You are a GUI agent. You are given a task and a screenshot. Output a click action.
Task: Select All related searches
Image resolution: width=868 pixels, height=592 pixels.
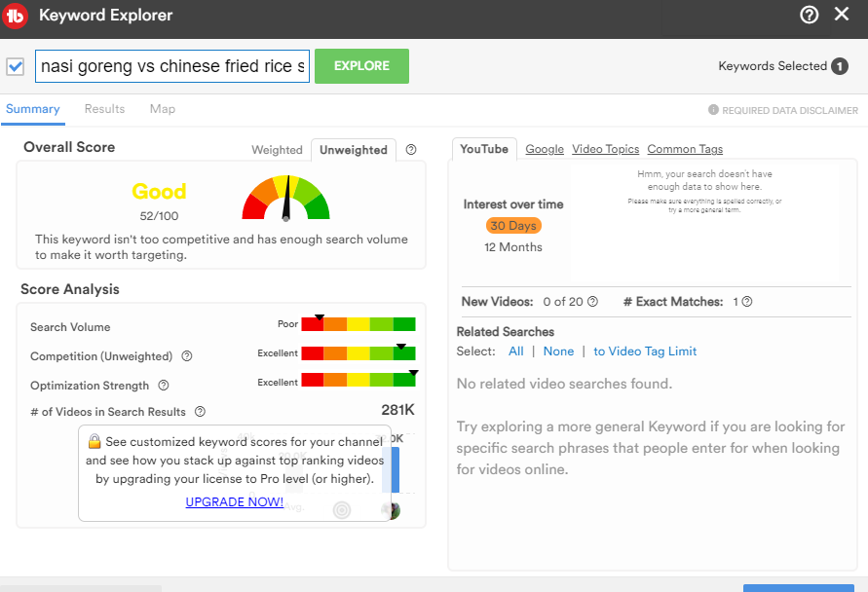516,351
